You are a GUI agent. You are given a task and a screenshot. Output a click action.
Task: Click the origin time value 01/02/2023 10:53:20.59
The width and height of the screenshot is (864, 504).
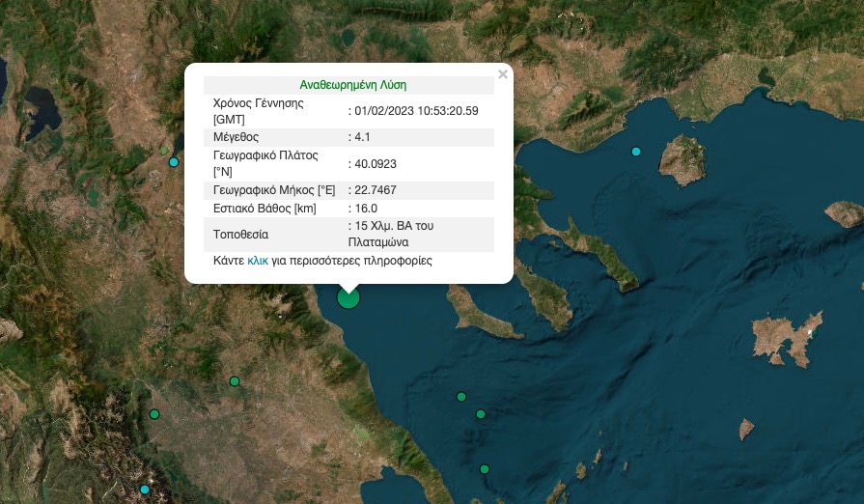[x=416, y=111]
